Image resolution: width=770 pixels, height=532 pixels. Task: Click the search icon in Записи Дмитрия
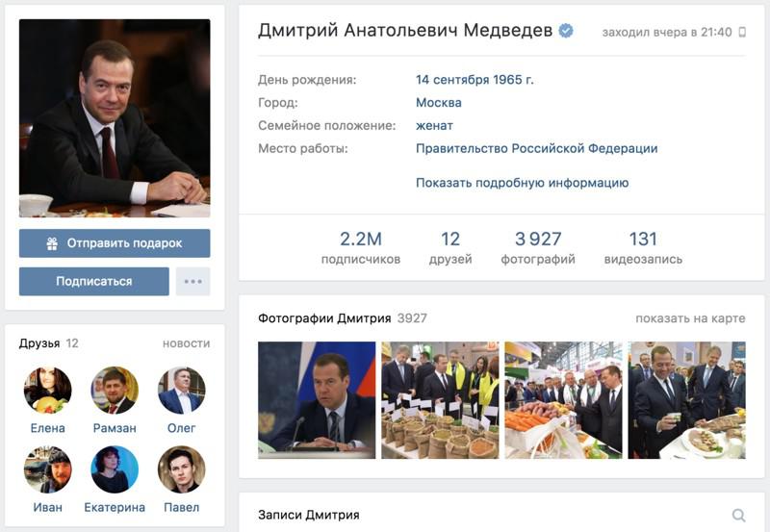click(x=738, y=515)
